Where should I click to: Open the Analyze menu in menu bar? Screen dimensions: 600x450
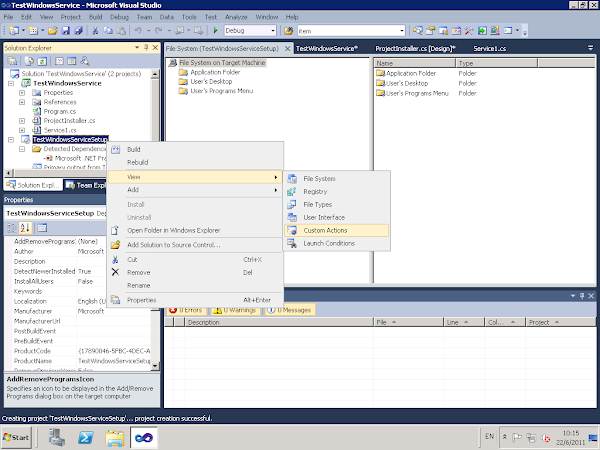pyautogui.click(x=236, y=17)
